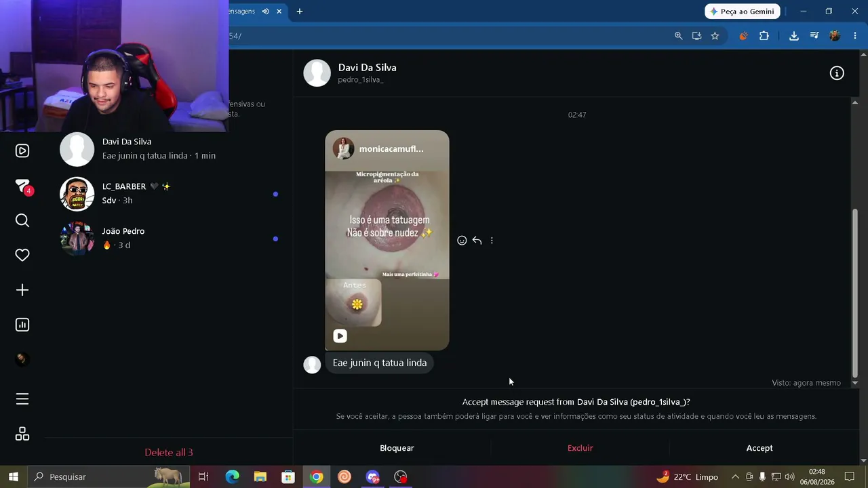
Task: Click the chat scrollbar up arrow
Action: pyautogui.click(x=854, y=102)
